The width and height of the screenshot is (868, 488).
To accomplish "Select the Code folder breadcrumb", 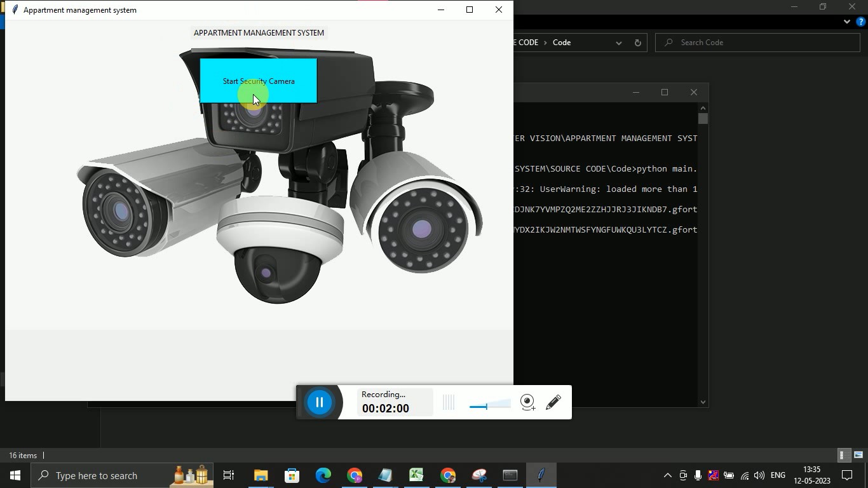I will coord(562,43).
